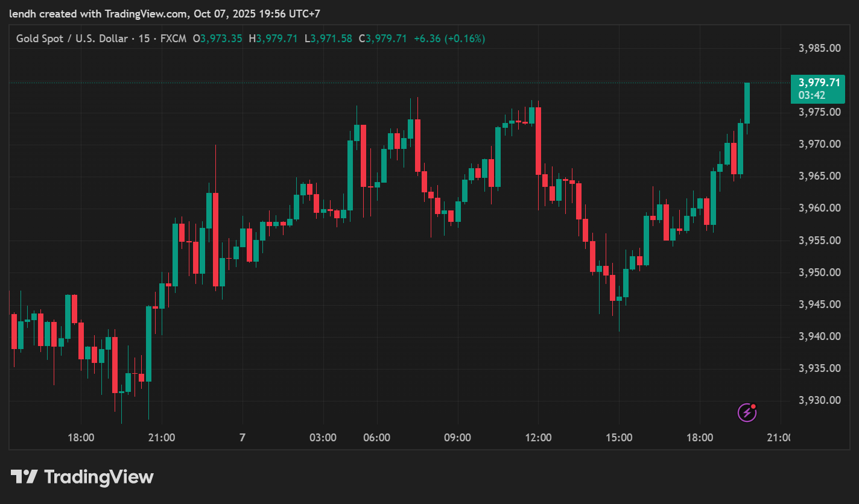Viewport: 859px width, 504px height.
Task: Click the 3,930.00 price axis label
Action: click(x=819, y=400)
